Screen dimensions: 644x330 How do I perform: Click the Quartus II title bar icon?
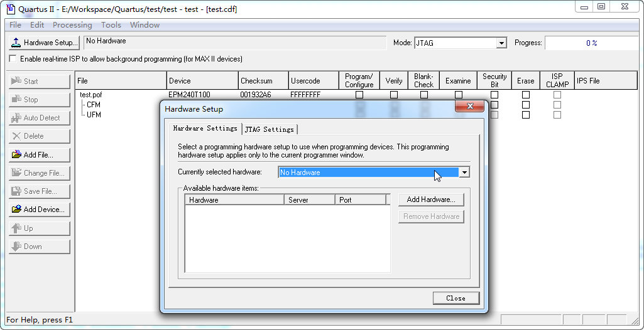click(x=11, y=9)
